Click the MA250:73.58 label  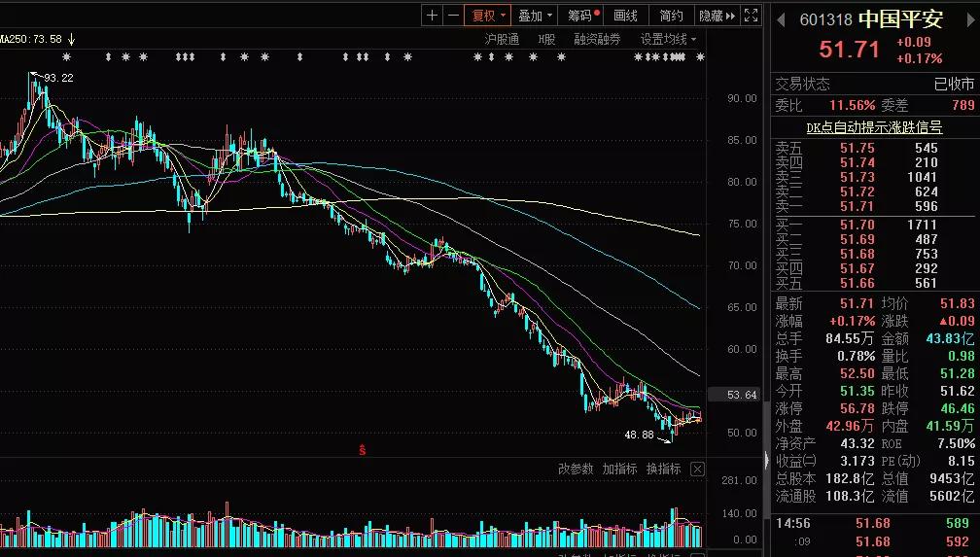(31, 40)
